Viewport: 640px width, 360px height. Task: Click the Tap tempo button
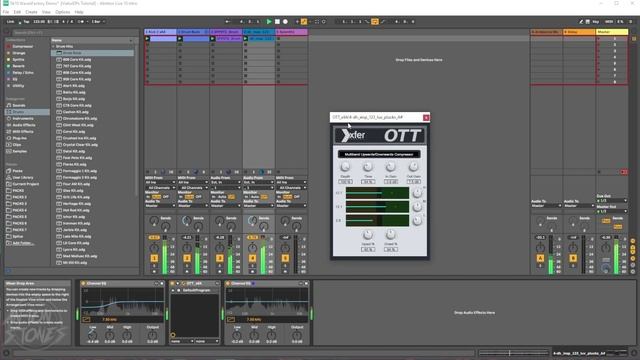26,22
